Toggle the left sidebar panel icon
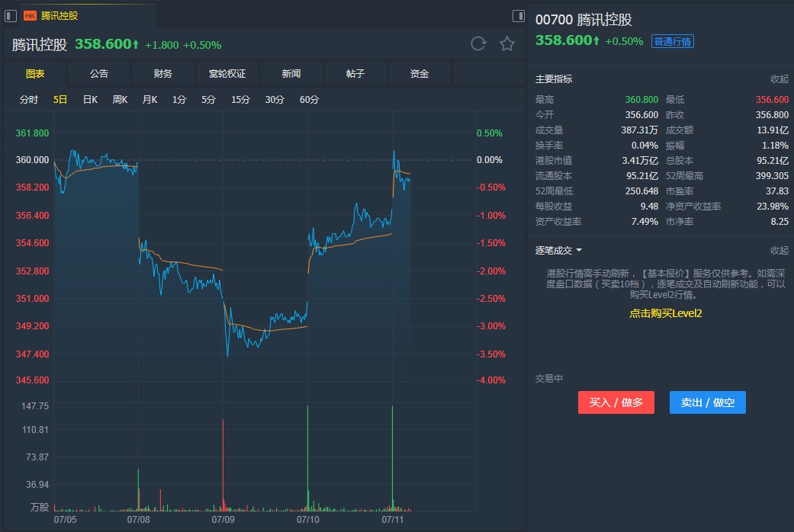 click(x=11, y=16)
